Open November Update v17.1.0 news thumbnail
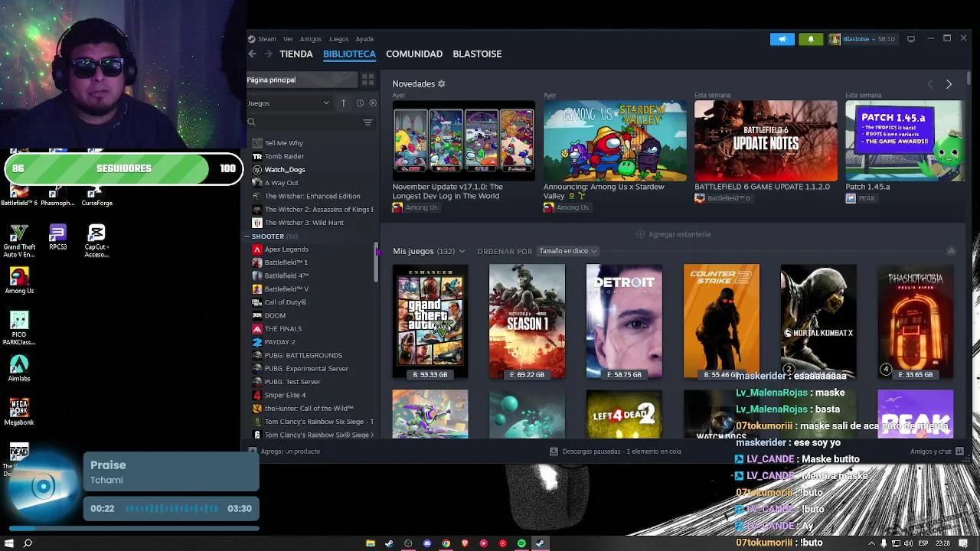980x551 pixels. tap(464, 142)
